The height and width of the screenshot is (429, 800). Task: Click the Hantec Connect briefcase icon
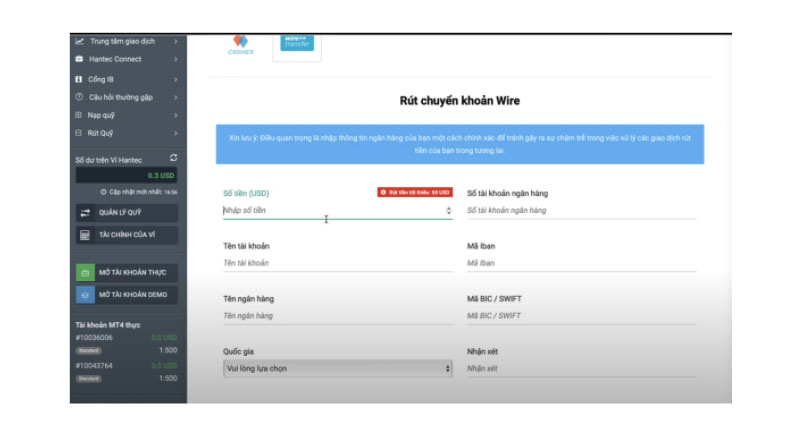pyautogui.click(x=79, y=59)
